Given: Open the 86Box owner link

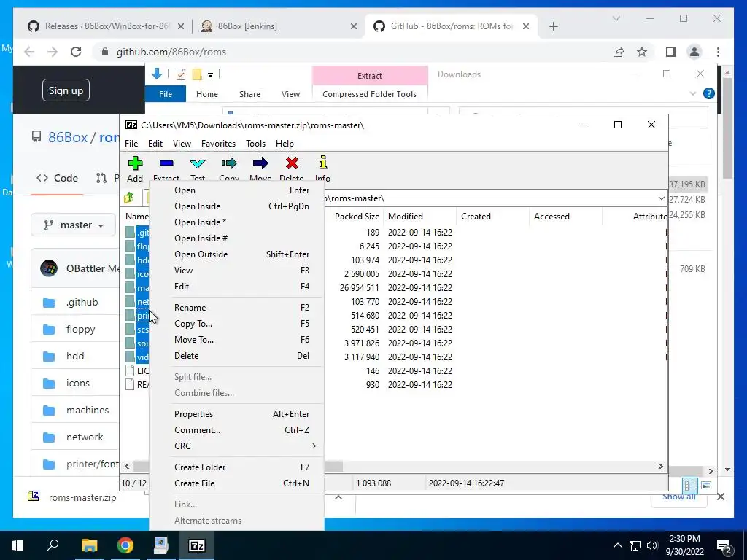Looking at the screenshot, I should point(68,138).
